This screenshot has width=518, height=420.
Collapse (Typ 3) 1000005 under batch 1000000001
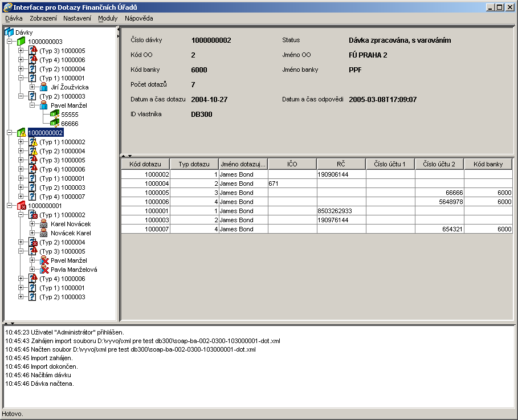tap(21, 251)
